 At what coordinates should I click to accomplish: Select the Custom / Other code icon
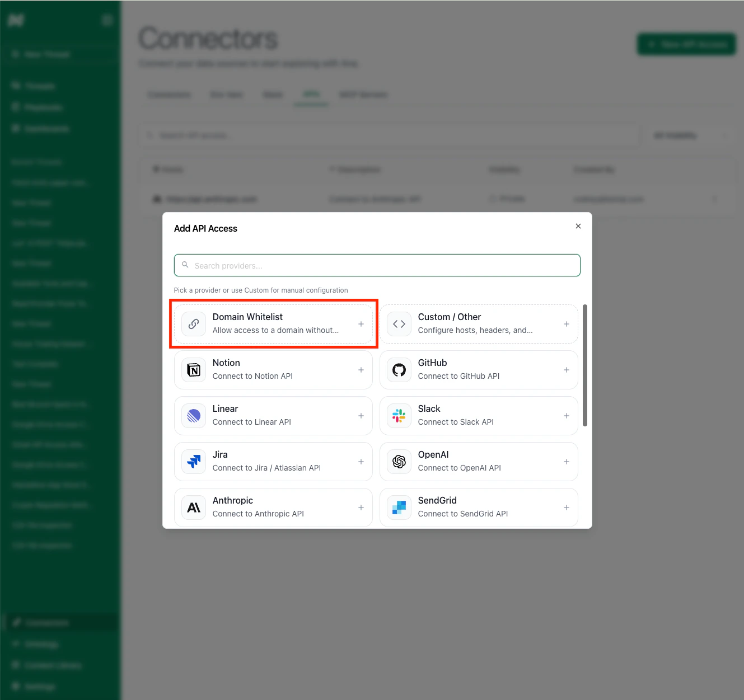click(x=399, y=324)
